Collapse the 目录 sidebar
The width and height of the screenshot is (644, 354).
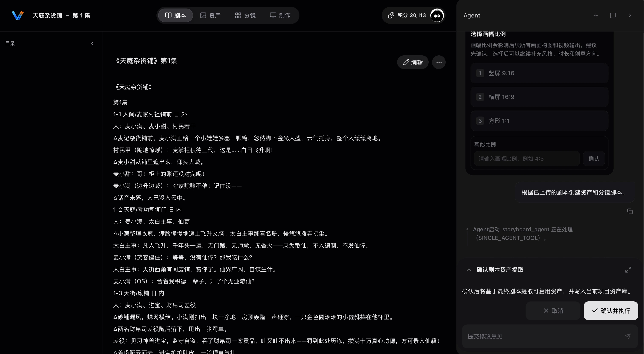tap(93, 43)
